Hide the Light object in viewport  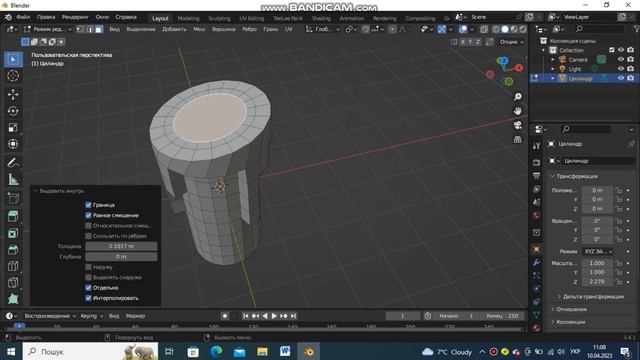(x=621, y=69)
